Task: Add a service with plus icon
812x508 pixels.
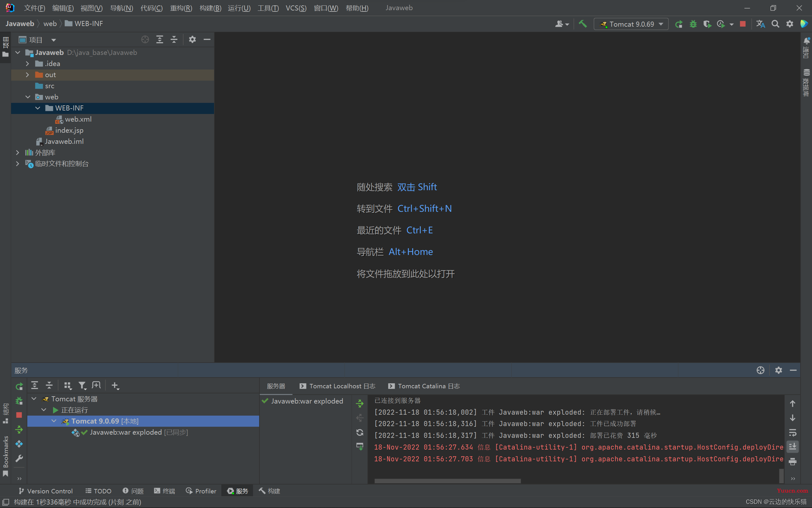Action: tap(115, 386)
